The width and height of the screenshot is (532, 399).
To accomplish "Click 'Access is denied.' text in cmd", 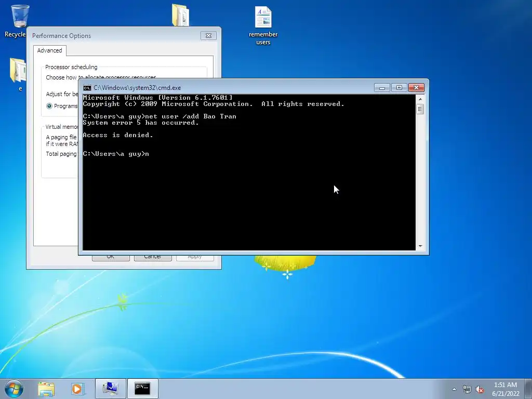I will pos(118,135).
